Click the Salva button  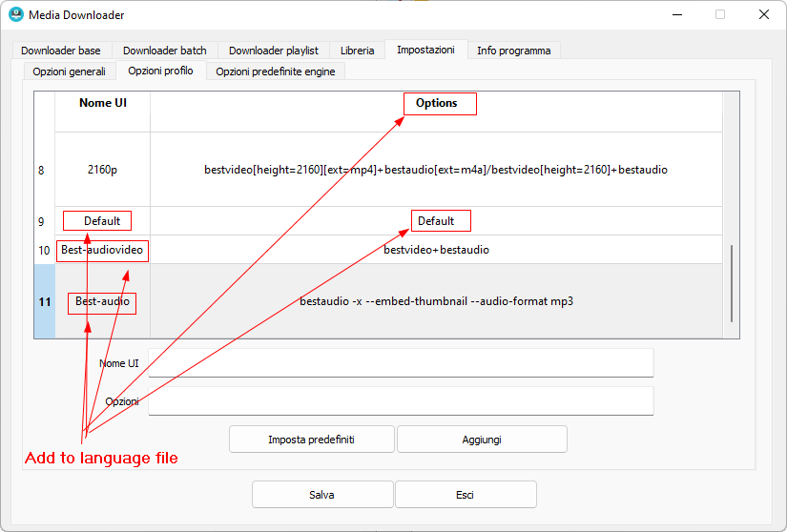(322, 495)
